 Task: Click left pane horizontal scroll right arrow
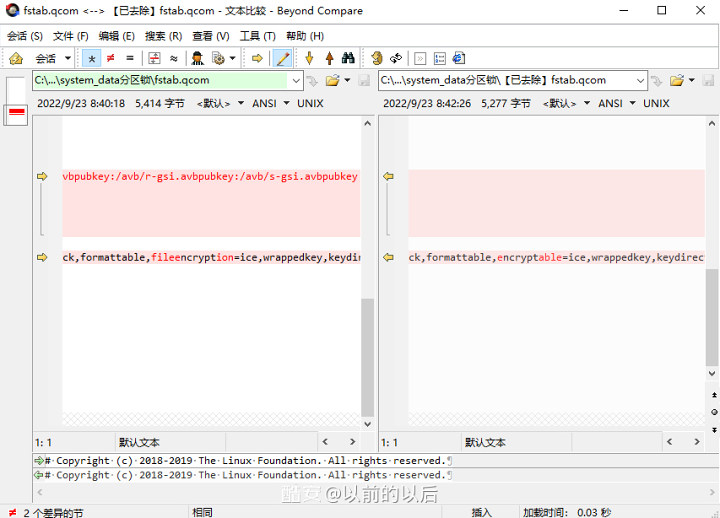(x=352, y=442)
